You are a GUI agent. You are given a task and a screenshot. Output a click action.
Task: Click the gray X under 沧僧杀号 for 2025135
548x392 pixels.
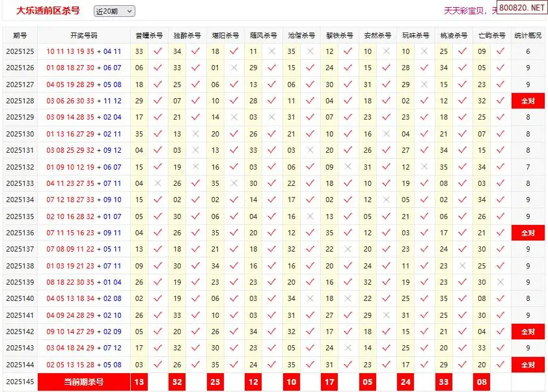310,216
